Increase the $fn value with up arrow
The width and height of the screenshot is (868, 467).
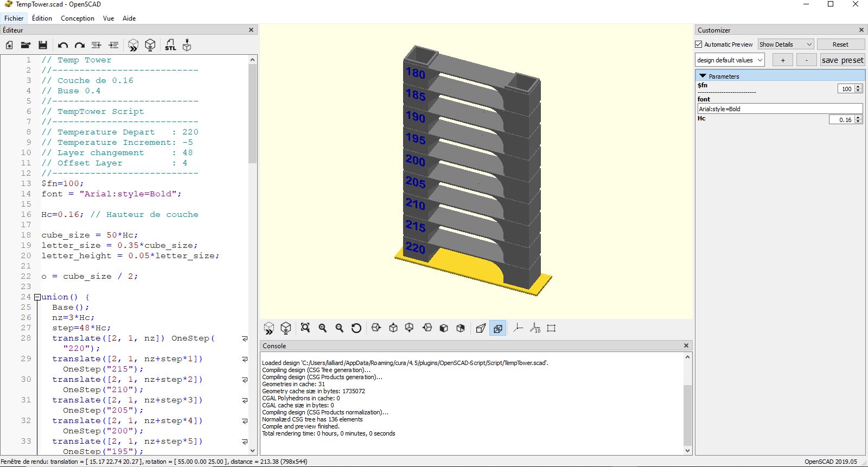coord(858,87)
